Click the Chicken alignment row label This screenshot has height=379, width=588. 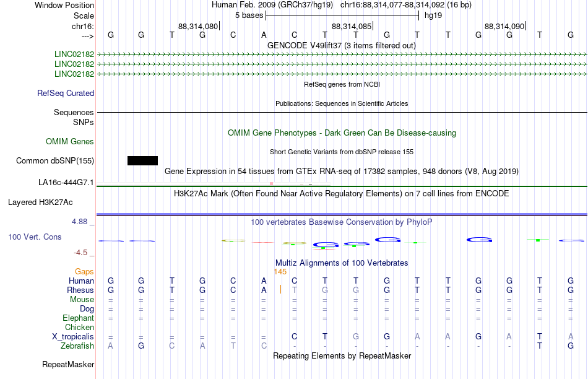[79, 327]
